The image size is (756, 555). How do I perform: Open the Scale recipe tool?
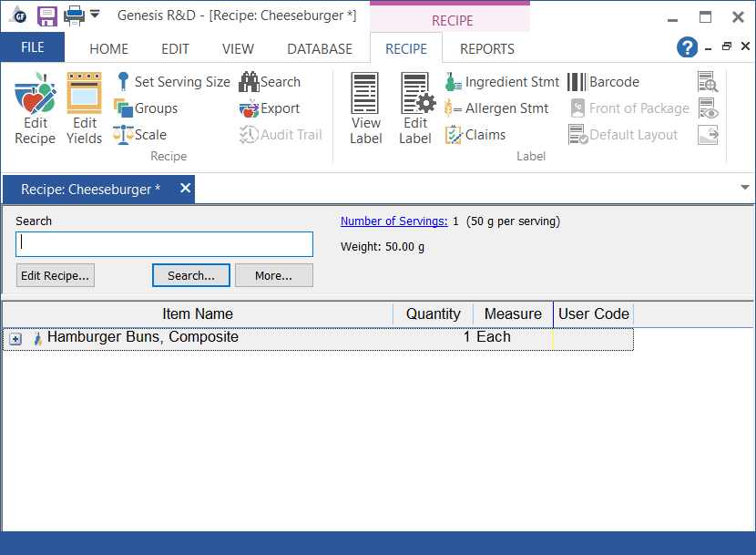pyautogui.click(x=140, y=135)
